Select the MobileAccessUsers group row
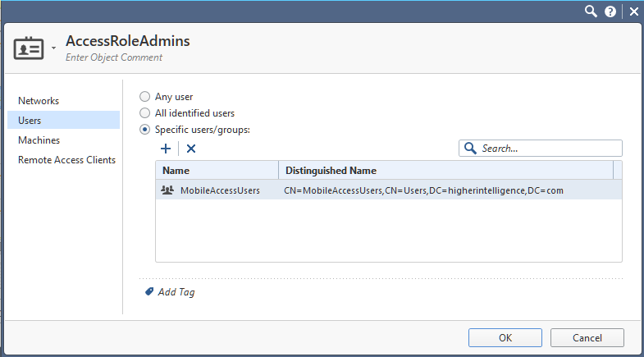 [389, 190]
